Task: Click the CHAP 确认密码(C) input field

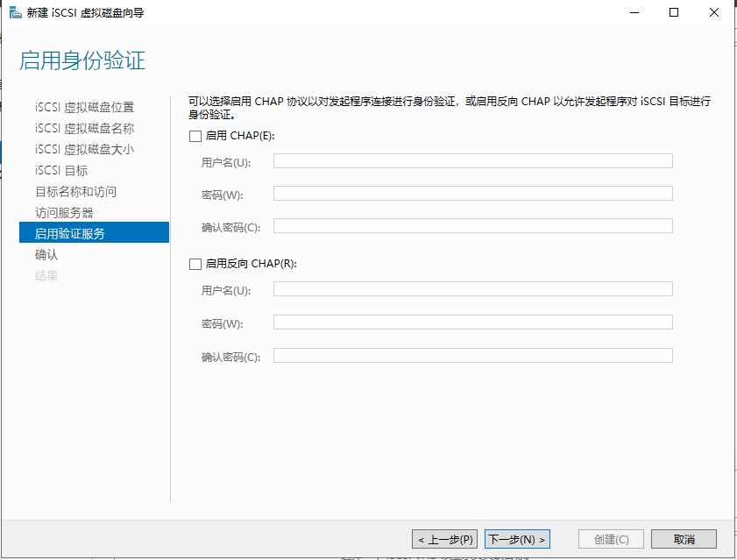Action: click(473, 226)
